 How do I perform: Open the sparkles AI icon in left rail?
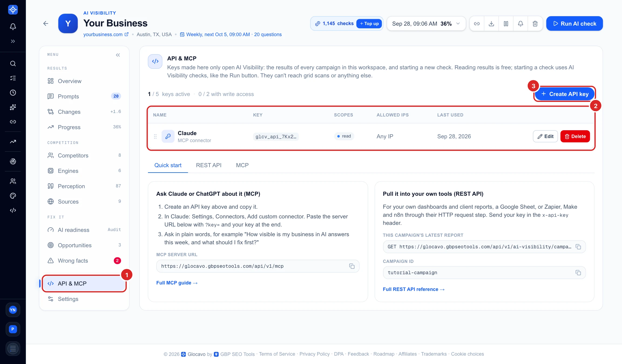[13, 107]
